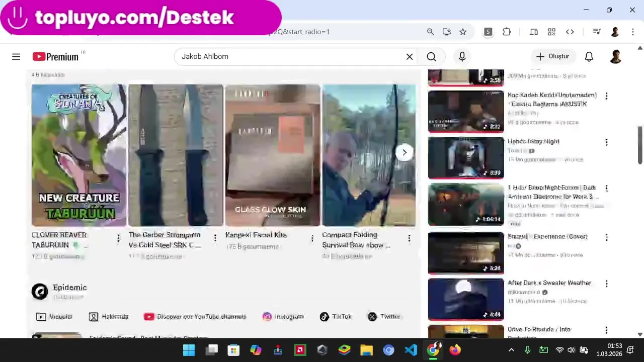
Task: Click the Epidemic channel avatar
Action: (40, 291)
